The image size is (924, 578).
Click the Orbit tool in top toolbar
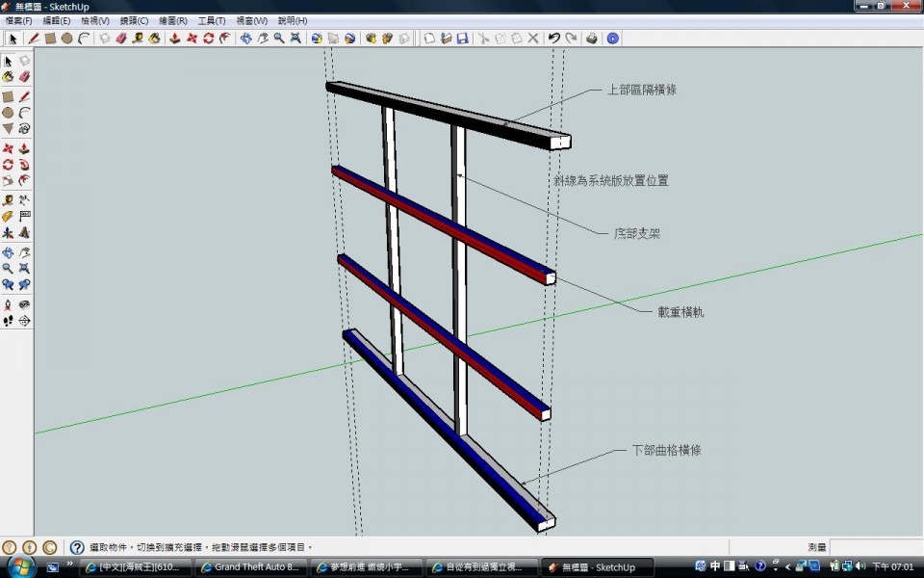245,39
